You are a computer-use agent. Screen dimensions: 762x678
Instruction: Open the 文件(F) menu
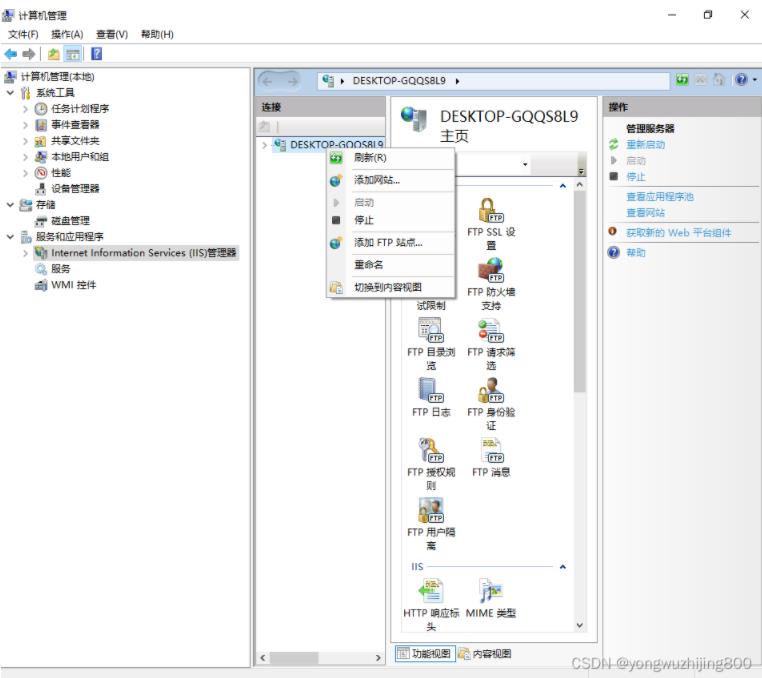[23, 34]
